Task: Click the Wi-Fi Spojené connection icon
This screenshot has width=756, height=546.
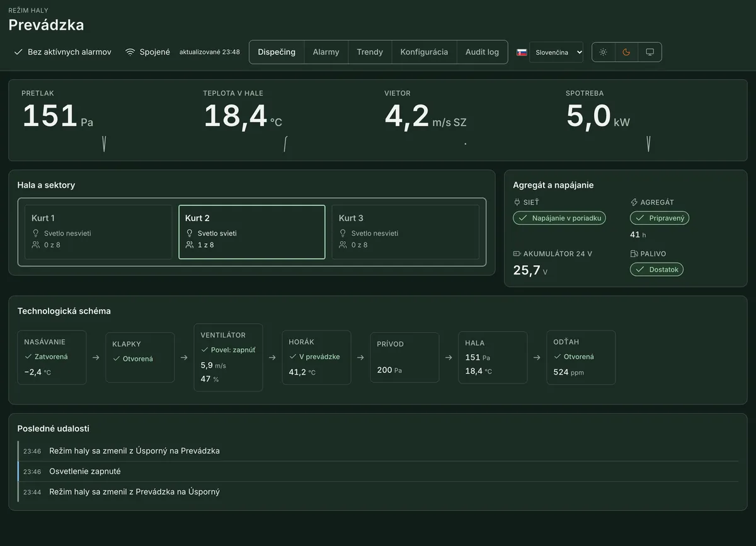Action: (x=130, y=52)
